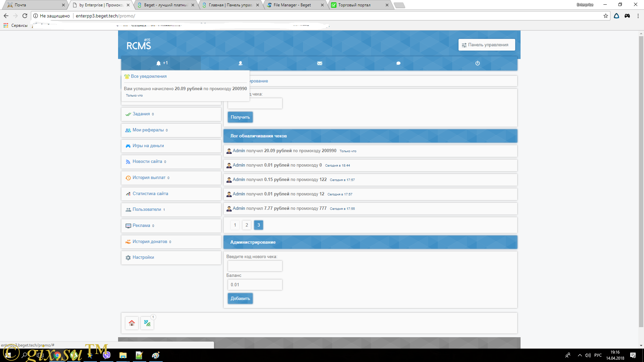Open the Все уведомления link

(x=149, y=76)
